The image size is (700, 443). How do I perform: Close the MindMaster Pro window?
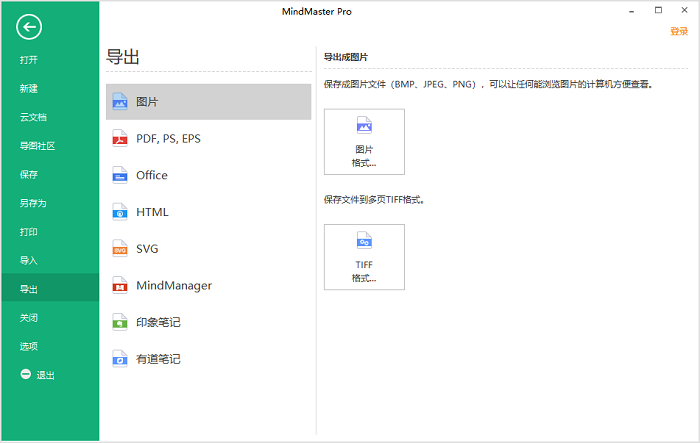pyautogui.click(x=684, y=10)
